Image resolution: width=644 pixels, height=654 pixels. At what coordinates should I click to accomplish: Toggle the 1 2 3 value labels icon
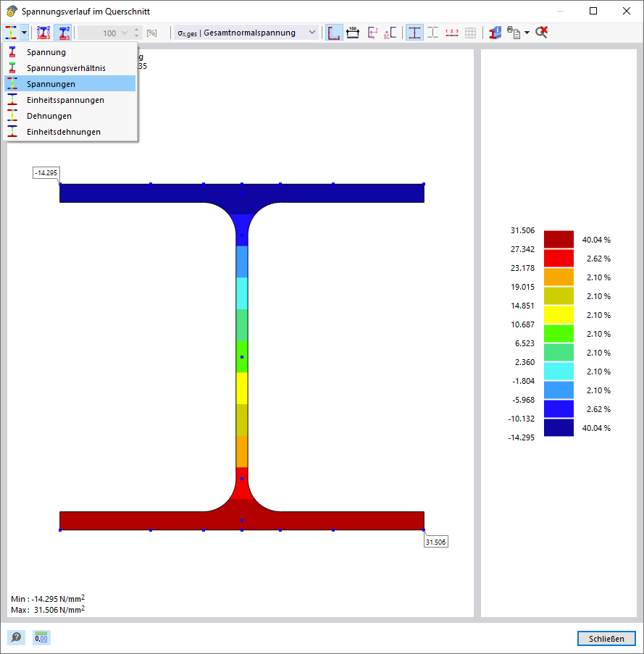452,33
